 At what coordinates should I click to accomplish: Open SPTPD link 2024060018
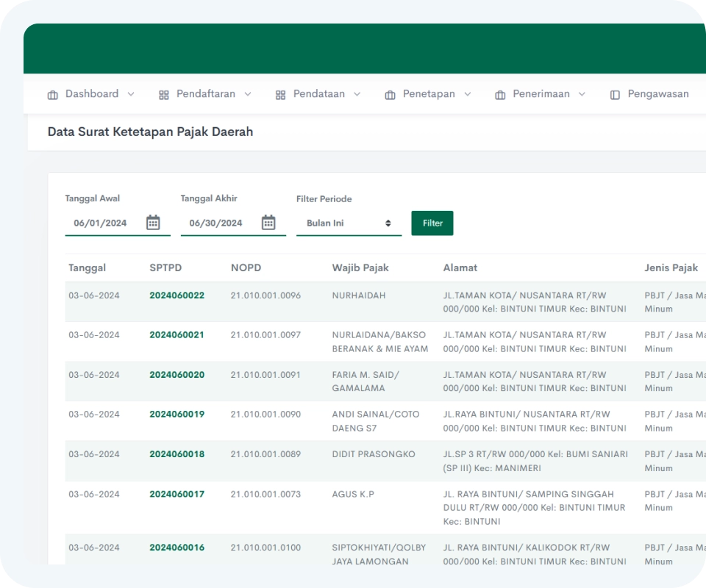177,454
